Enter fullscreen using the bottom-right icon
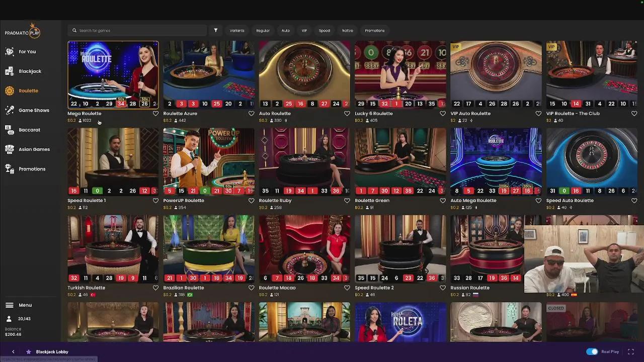The height and width of the screenshot is (362, 644). 631,352
